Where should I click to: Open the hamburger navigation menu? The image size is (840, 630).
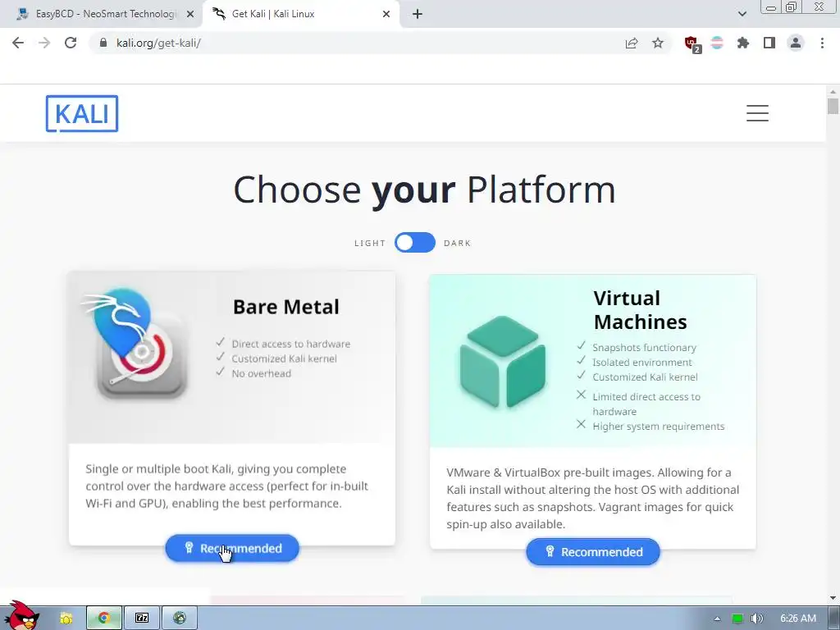[x=757, y=113]
